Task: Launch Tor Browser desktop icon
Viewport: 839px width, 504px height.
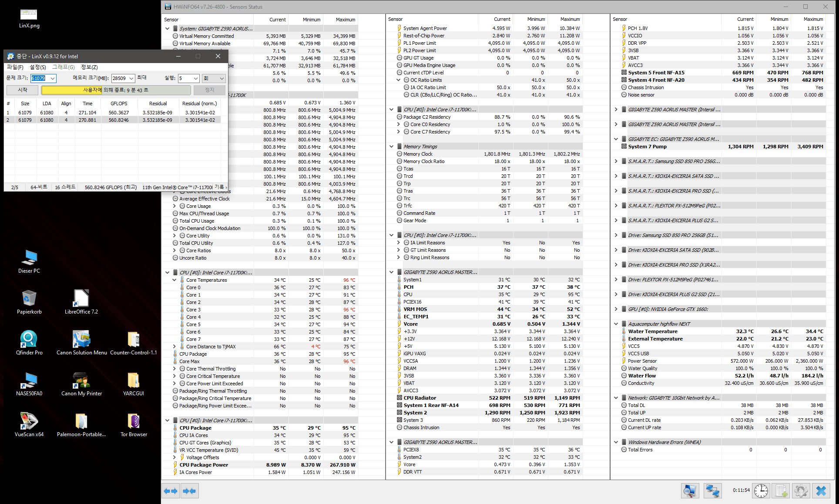Action: point(134,425)
